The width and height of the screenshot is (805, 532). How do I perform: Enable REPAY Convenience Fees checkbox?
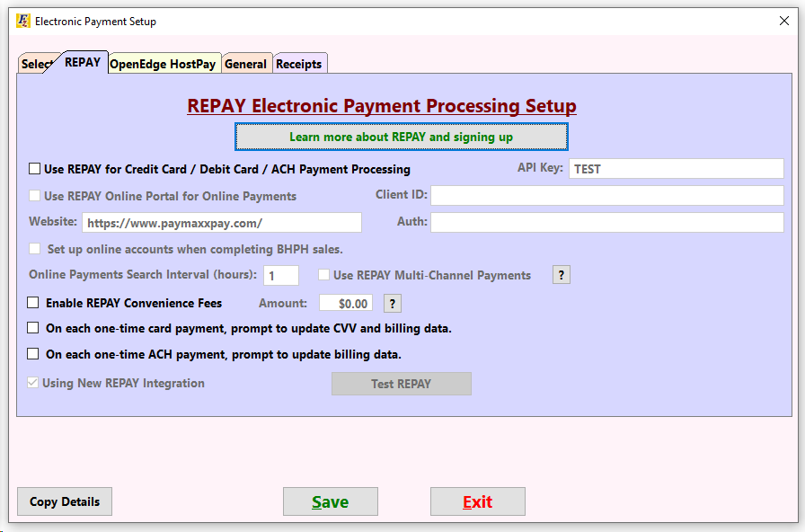point(33,303)
